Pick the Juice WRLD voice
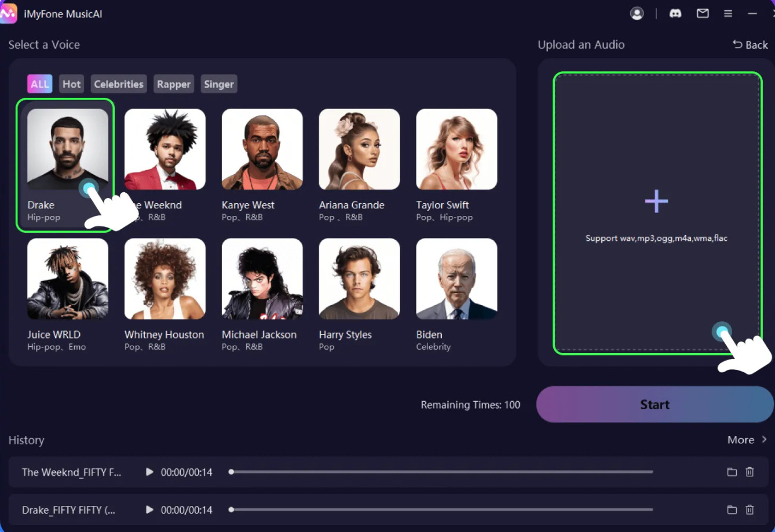The height and width of the screenshot is (532, 775). pyautogui.click(x=68, y=279)
